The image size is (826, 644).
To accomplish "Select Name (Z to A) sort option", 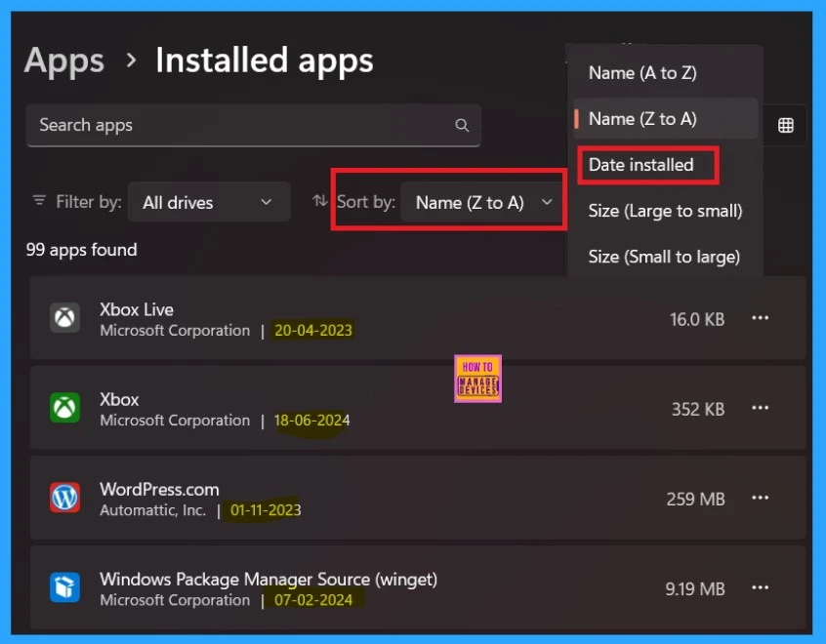I will (x=665, y=118).
